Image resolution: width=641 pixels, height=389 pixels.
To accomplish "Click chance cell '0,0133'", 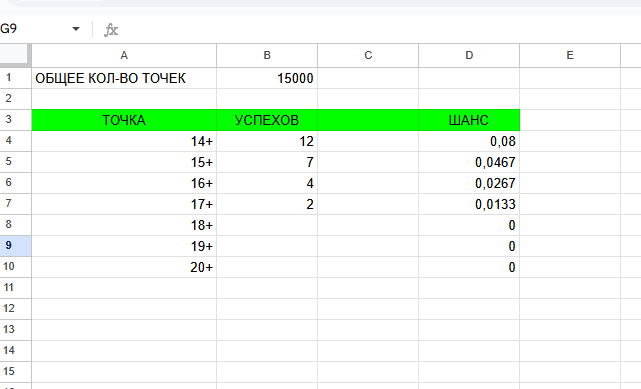I will coord(469,204).
